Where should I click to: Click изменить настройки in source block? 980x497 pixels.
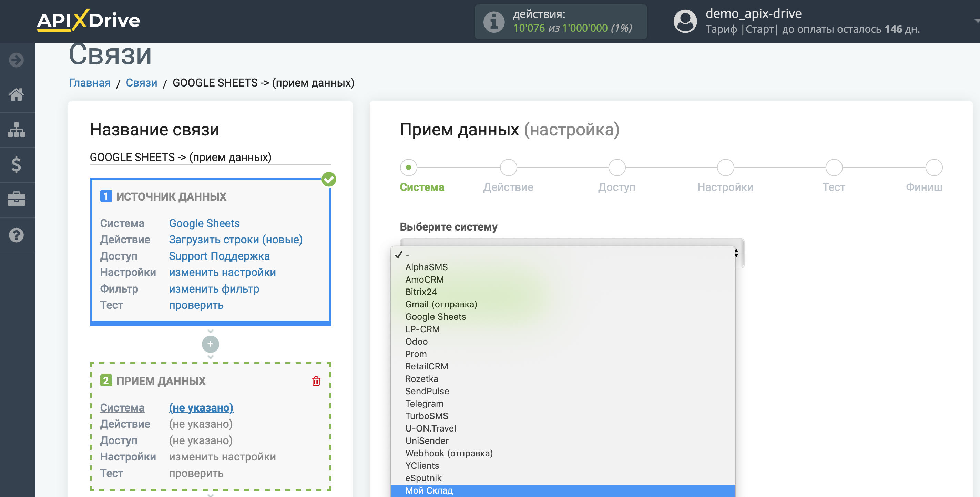click(x=223, y=272)
